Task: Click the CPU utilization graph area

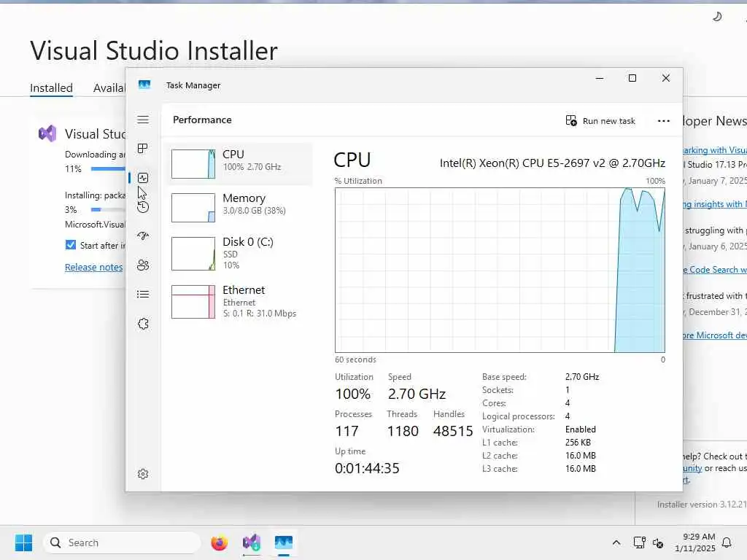Action: click(x=500, y=270)
